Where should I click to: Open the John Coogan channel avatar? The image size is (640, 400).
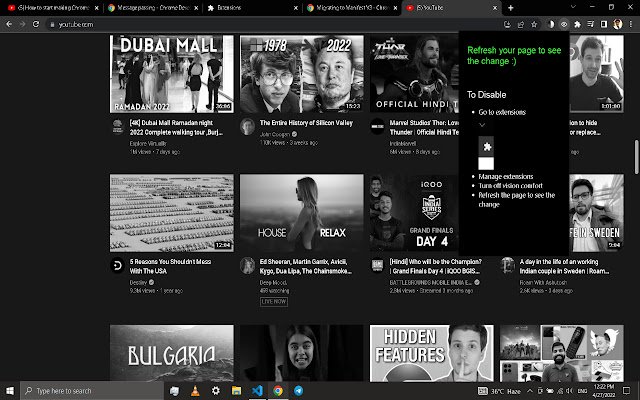pos(247,126)
